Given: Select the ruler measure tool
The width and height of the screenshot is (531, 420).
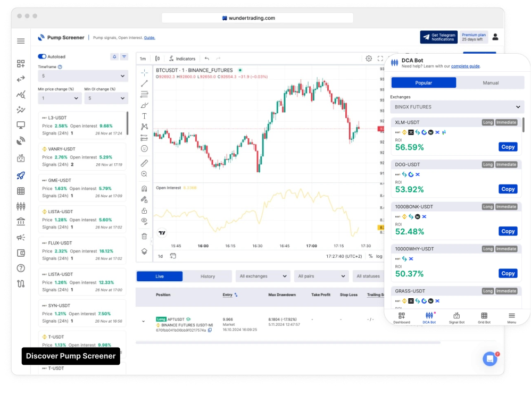Looking at the screenshot, I should coord(144,163).
